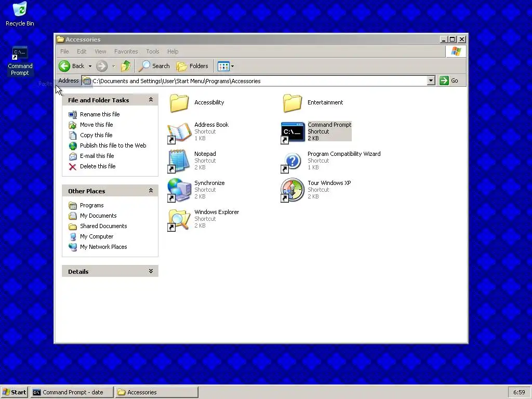Click the greyed Forward arrow icon

pyautogui.click(x=102, y=66)
